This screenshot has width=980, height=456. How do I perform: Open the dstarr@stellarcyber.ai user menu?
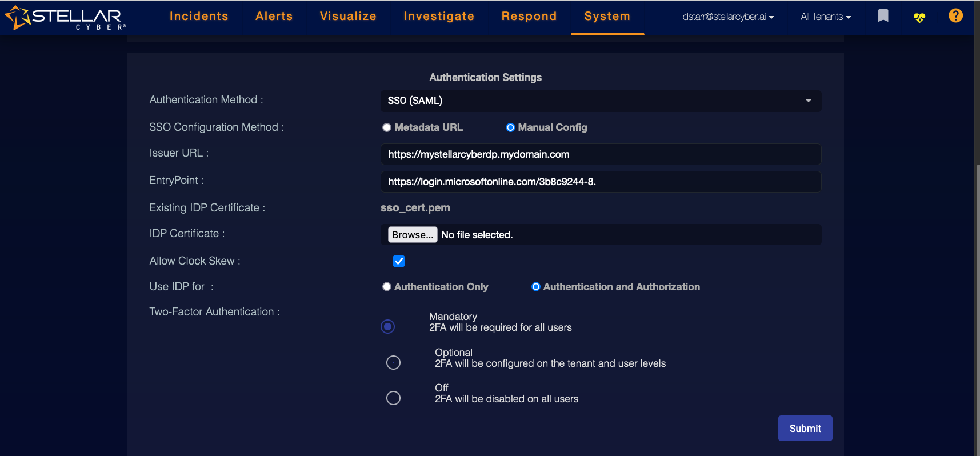point(728,17)
